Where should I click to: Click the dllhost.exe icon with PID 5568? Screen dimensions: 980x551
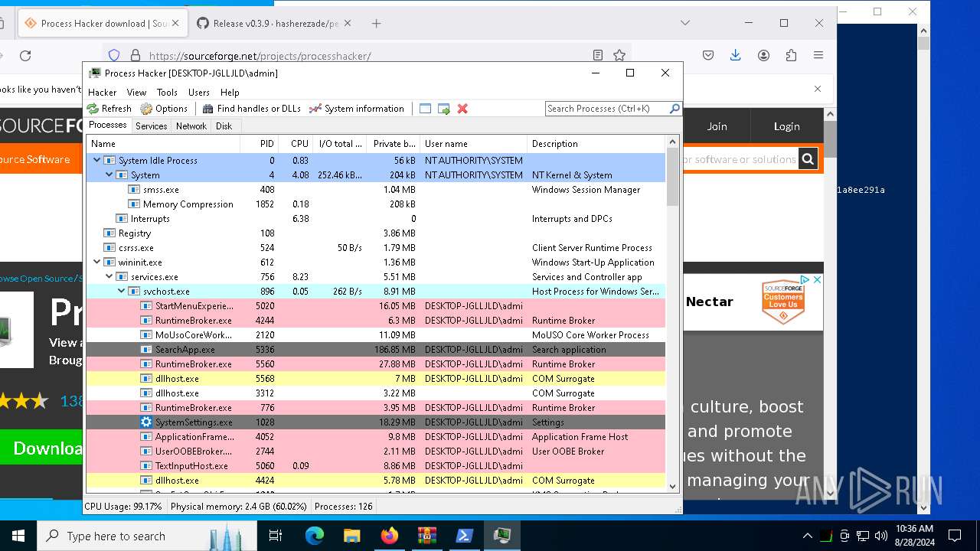pos(146,378)
